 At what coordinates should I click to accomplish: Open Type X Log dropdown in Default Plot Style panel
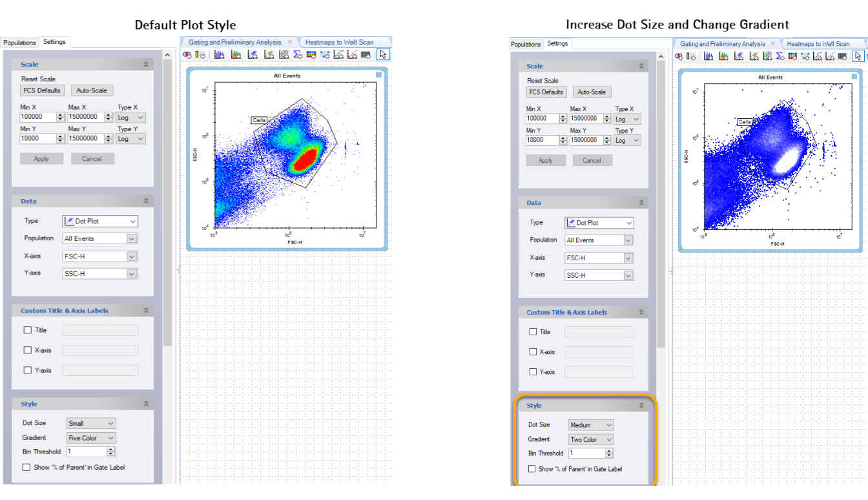[131, 118]
